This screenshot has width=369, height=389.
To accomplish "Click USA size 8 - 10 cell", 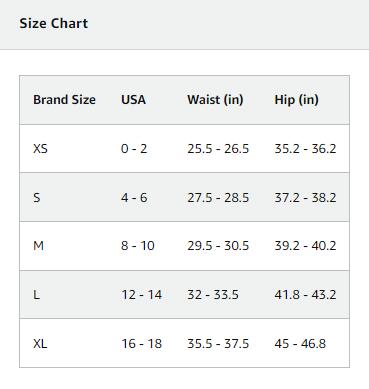I will (138, 246).
